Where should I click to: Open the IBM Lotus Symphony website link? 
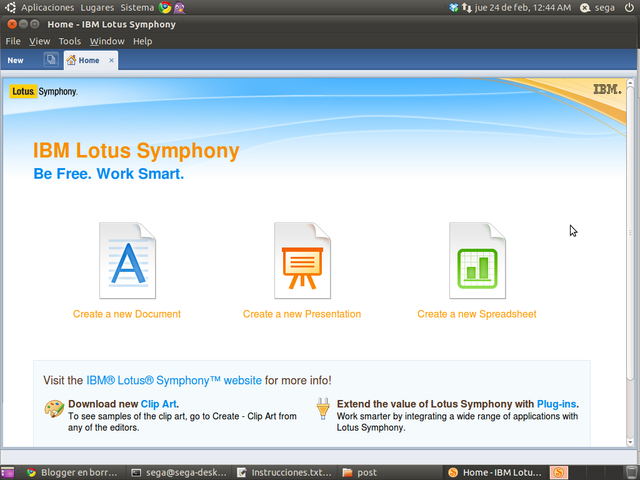pyautogui.click(x=174, y=380)
